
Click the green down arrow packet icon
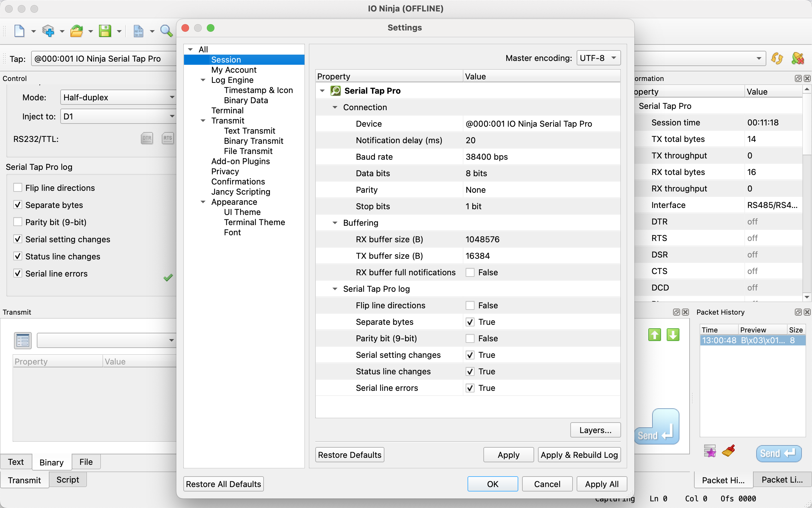(673, 335)
